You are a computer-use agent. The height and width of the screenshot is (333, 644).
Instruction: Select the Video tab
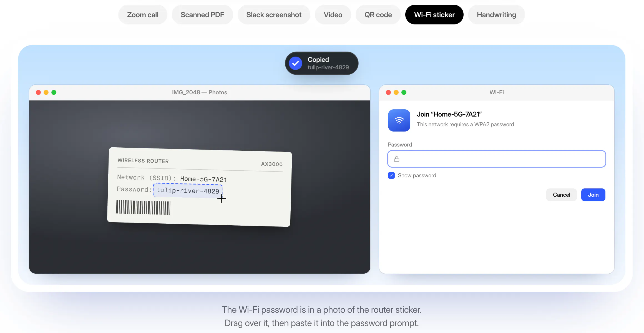point(333,15)
